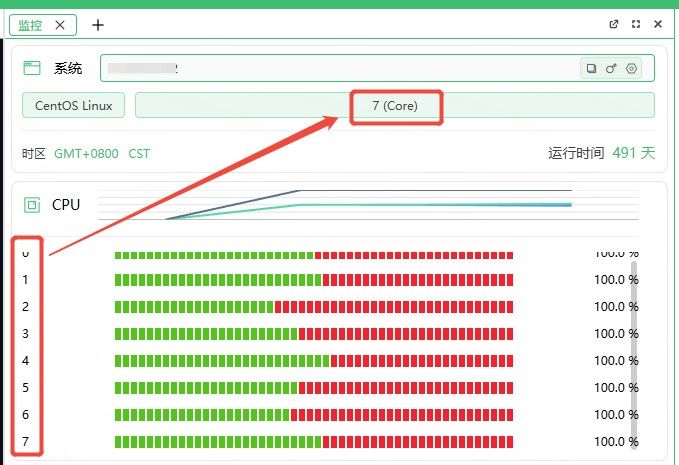The image size is (679, 465).
Task: Click the 系统 window icon
Action: pyautogui.click(x=32, y=68)
